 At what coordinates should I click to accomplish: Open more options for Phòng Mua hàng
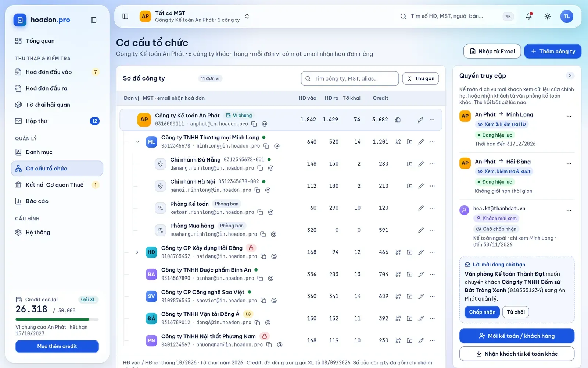[x=432, y=230]
